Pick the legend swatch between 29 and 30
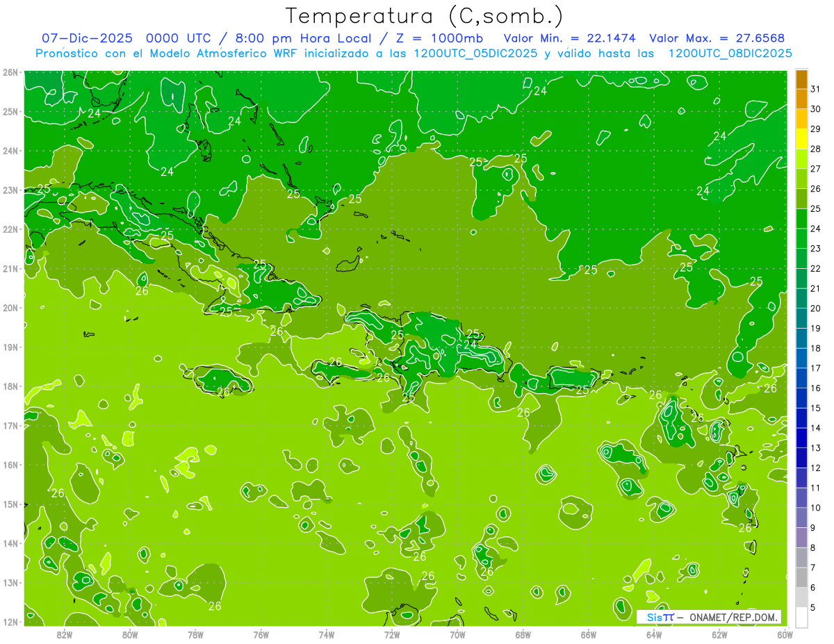This screenshot has width=834, height=644. click(801, 119)
